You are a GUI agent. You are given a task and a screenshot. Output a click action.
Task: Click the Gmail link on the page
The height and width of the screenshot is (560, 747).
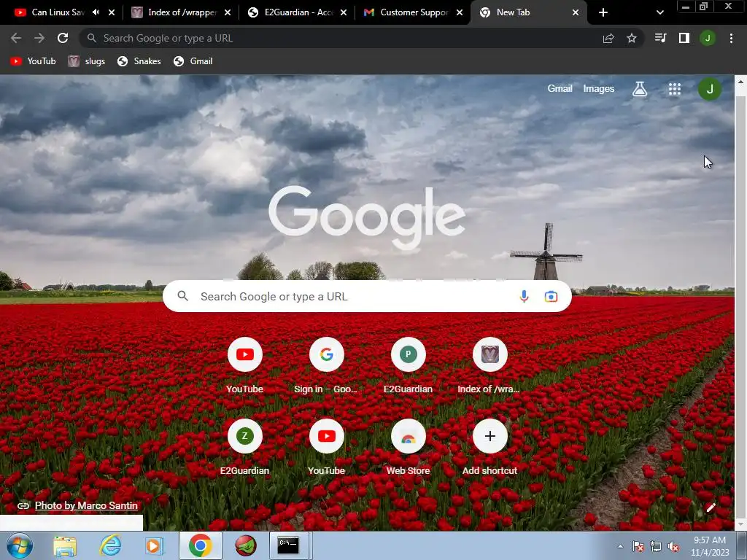(560, 88)
